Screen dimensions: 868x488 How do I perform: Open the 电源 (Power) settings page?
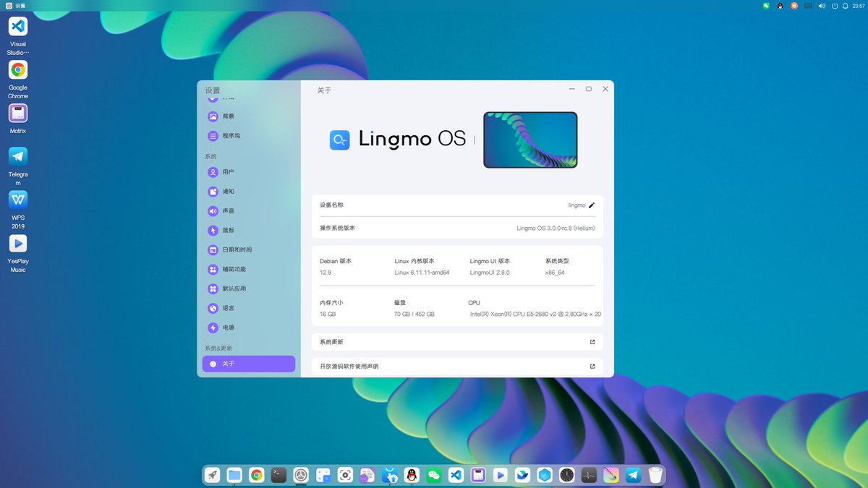click(249, 328)
